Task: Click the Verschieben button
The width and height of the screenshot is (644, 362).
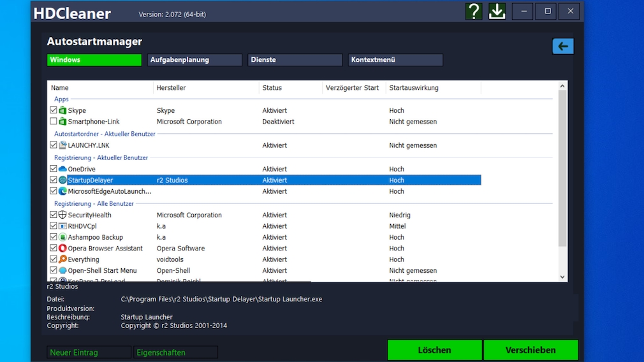Action: [x=531, y=350]
